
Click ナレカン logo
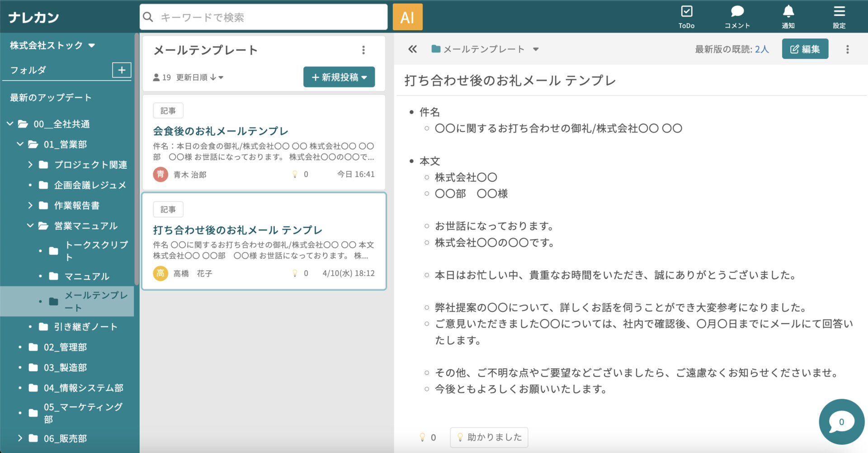[x=33, y=17]
